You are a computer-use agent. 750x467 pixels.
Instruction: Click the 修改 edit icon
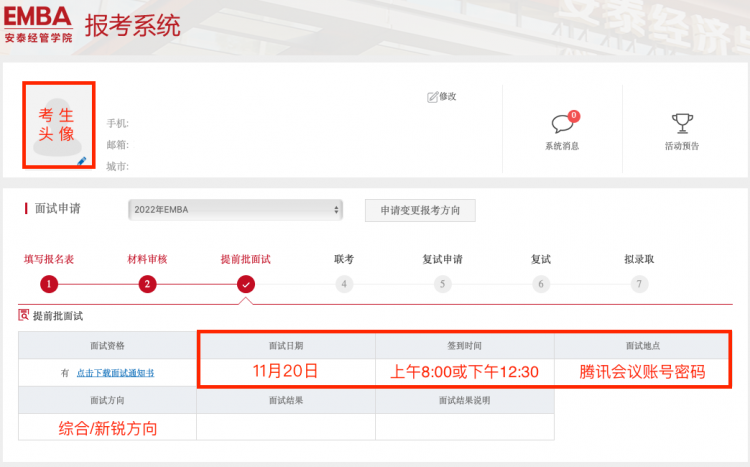pyautogui.click(x=432, y=97)
